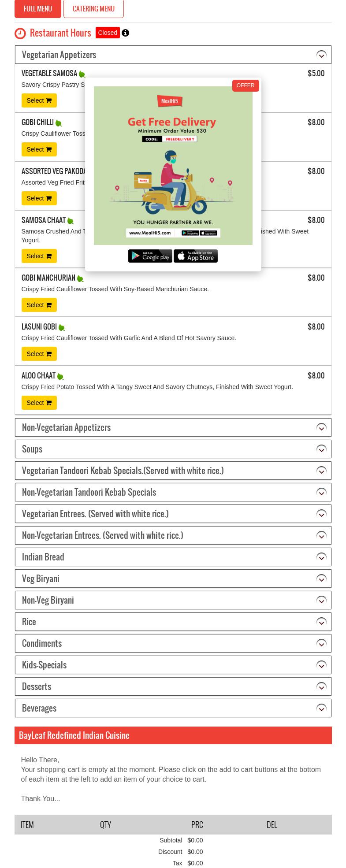Expand the Desserts category
346x868 pixels.
321,687
